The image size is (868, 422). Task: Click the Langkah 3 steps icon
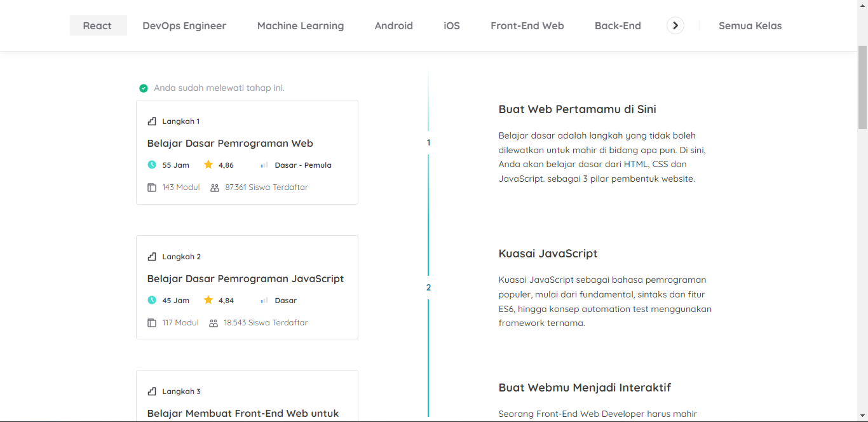152,391
